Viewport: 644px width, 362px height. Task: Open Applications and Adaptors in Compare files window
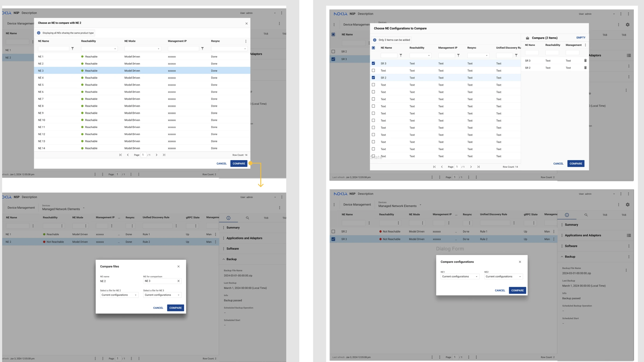click(x=244, y=238)
